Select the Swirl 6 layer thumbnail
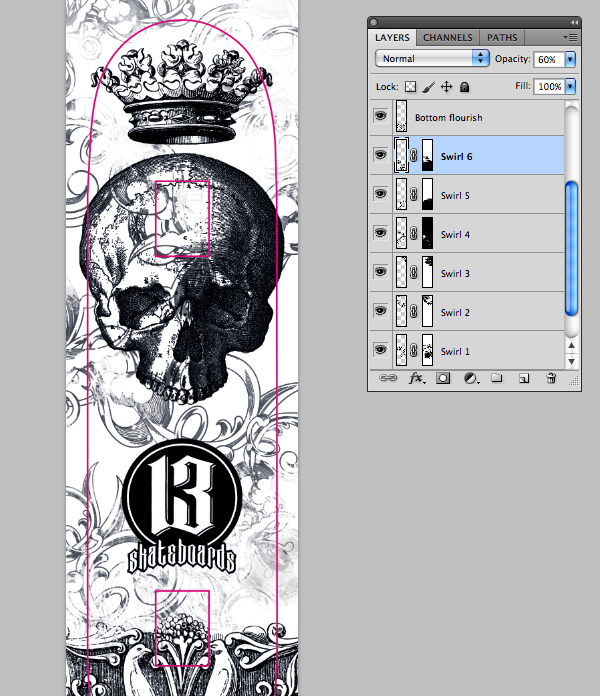Screen dimensions: 600x696 [401, 155]
